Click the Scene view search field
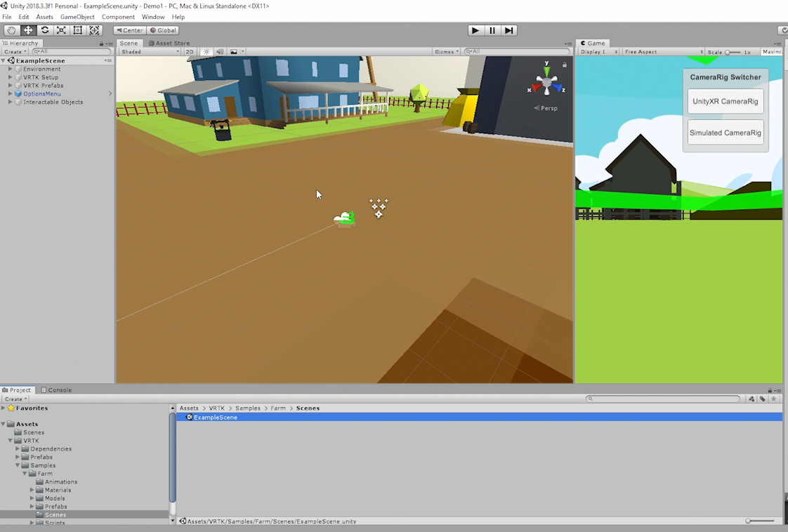788x532 pixels. [x=517, y=51]
